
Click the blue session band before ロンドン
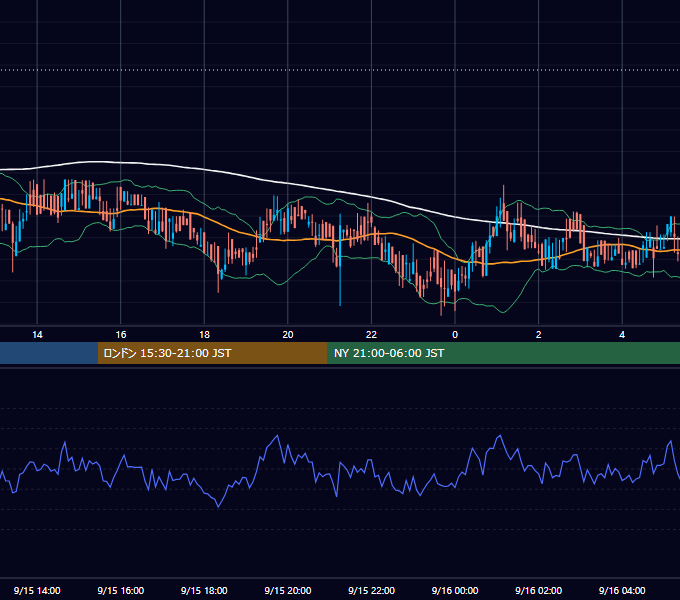pos(49,353)
